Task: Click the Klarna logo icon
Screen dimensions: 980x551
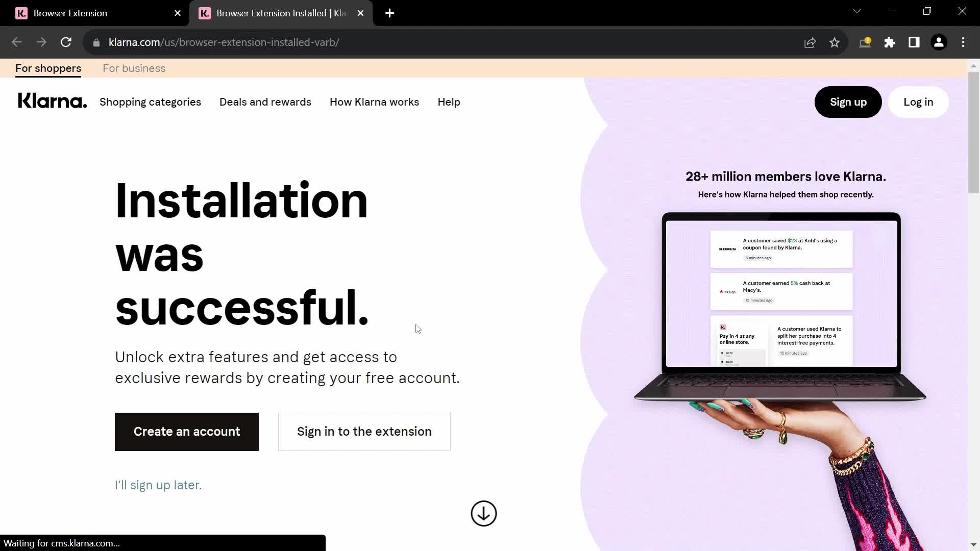Action: point(52,102)
